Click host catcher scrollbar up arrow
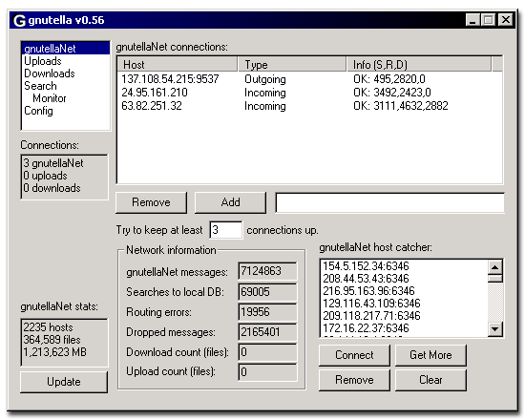525x420 pixels. (x=494, y=267)
